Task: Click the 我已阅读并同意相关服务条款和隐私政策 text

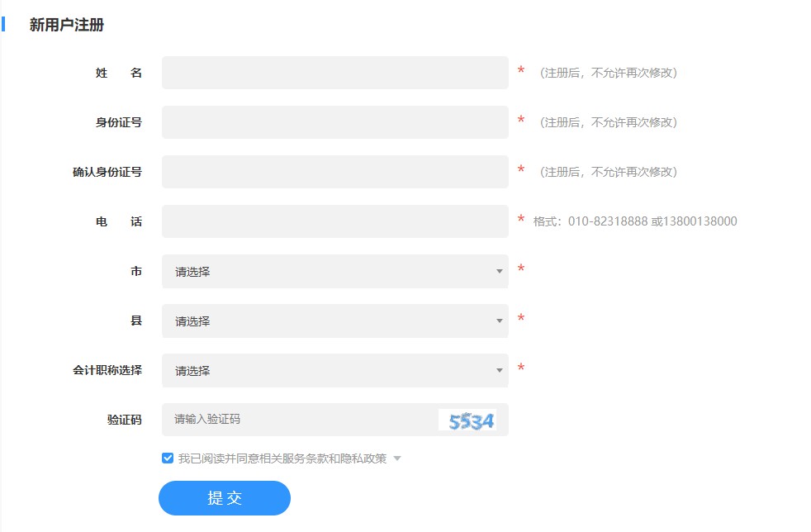Action: [x=282, y=458]
